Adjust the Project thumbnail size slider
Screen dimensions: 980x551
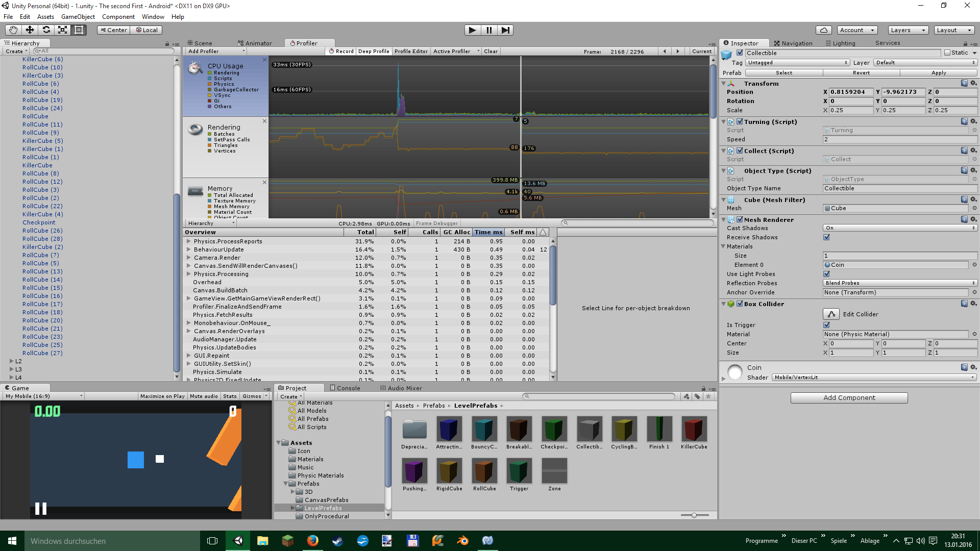point(695,515)
